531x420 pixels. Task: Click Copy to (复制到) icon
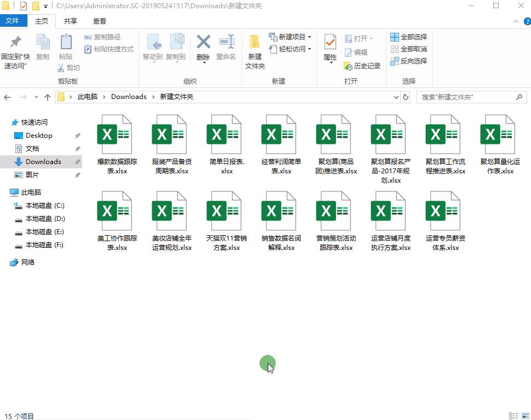(x=176, y=42)
